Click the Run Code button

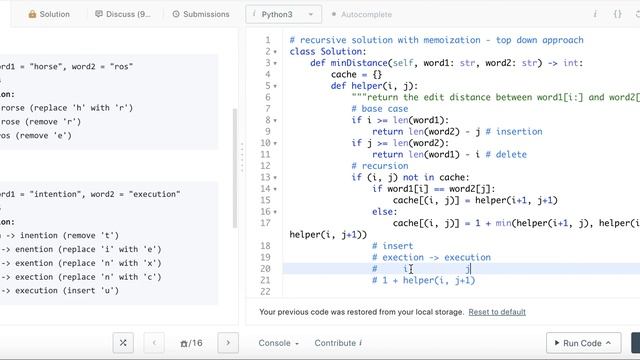583,343
